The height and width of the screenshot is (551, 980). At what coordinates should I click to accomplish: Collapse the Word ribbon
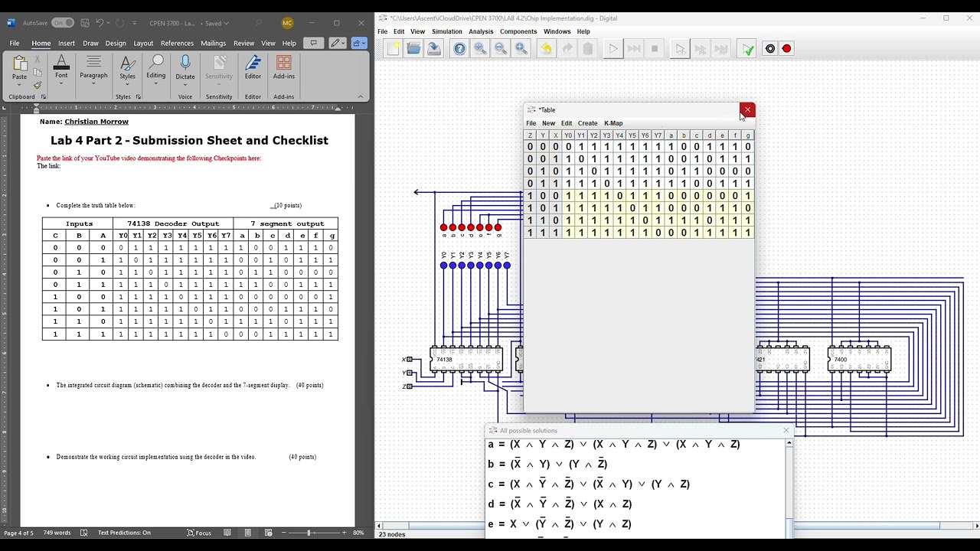[x=362, y=97]
